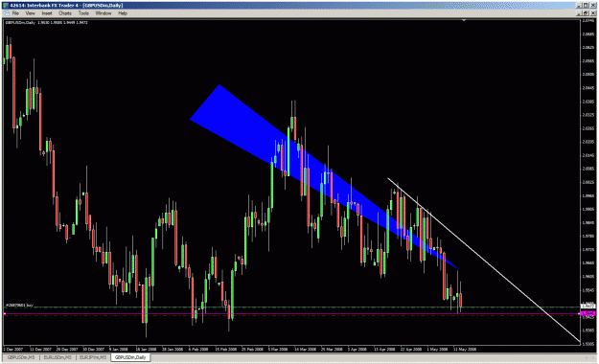The image size is (599, 364).
Task: Open the Insert menu
Action: pyautogui.click(x=47, y=13)
